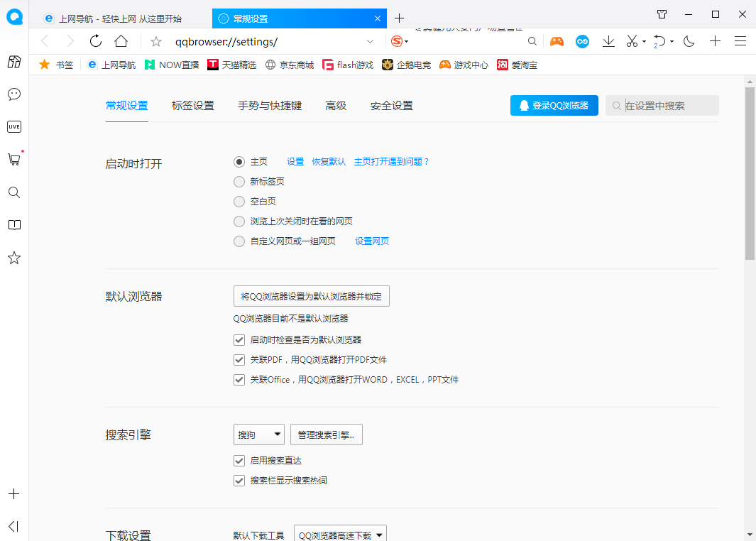This screenshot has height=541, width=756.
Task: Open the LIVE panel in the sidebar
Action: [x=14, y=126]
